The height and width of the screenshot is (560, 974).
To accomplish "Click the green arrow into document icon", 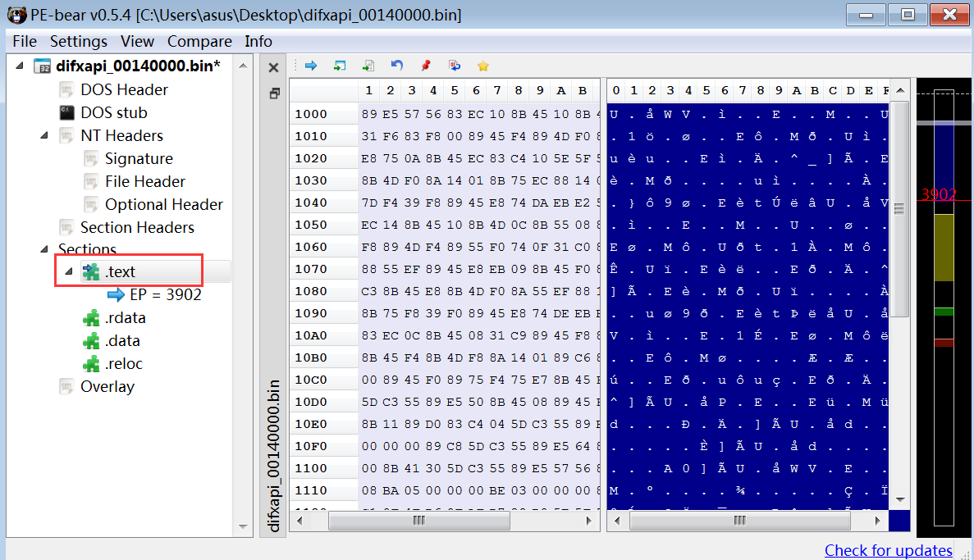I will pyautogui.click(x=368, y=66).
